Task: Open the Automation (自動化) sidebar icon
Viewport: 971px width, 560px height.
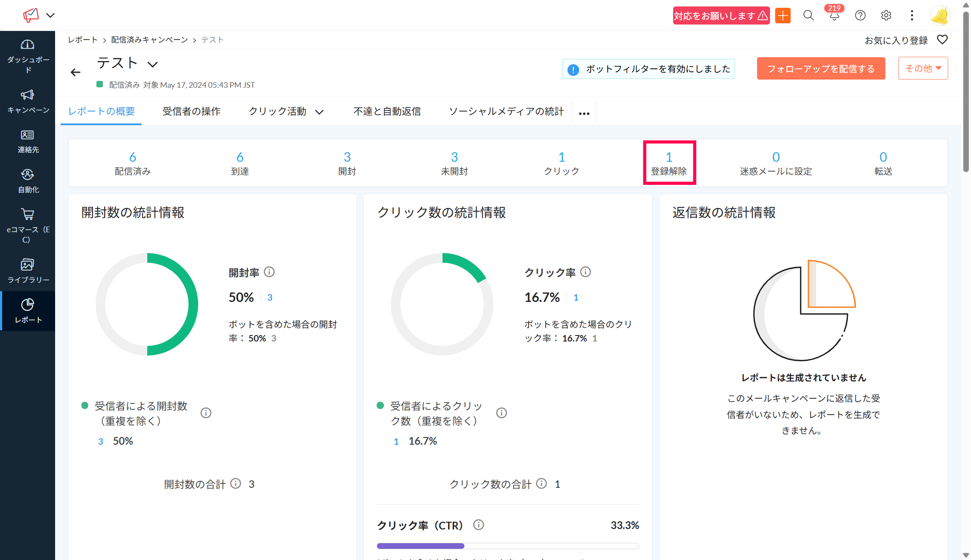Action: (28, 175)
